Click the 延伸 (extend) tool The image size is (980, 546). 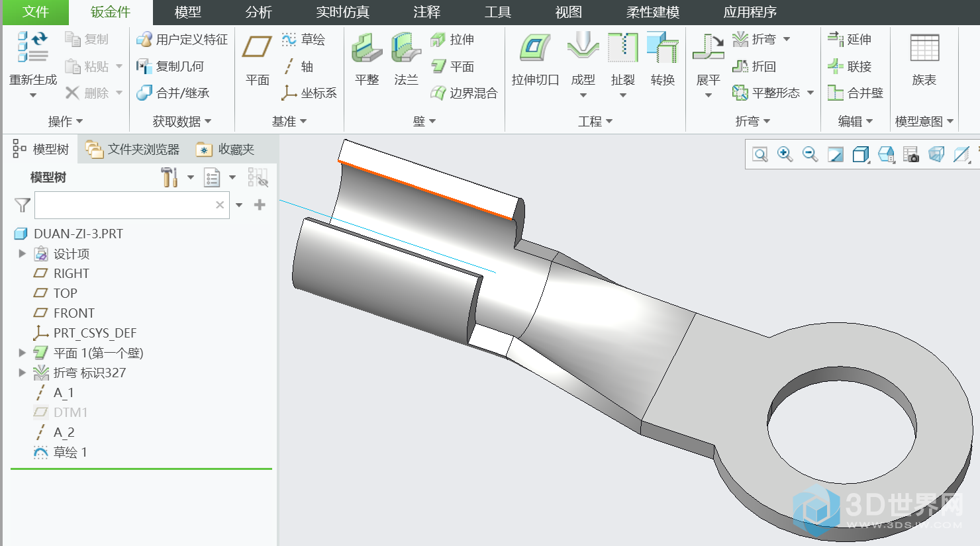point(850,40)
